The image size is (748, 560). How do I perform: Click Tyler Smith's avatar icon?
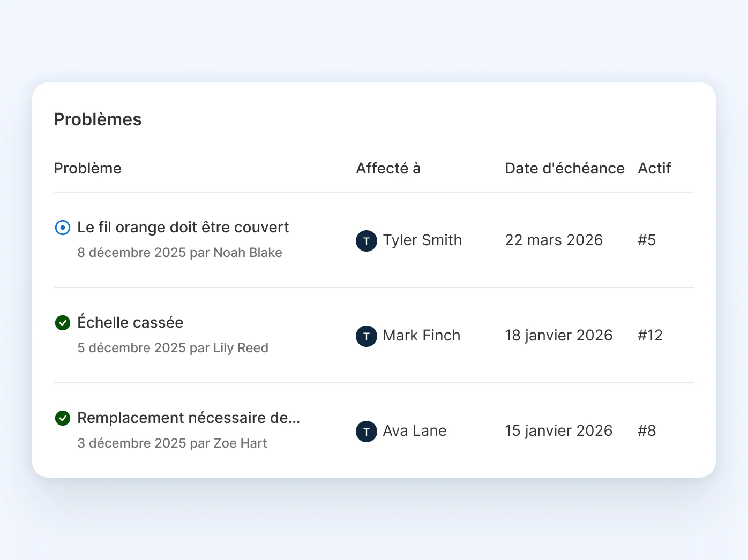[x=366, y=241]
